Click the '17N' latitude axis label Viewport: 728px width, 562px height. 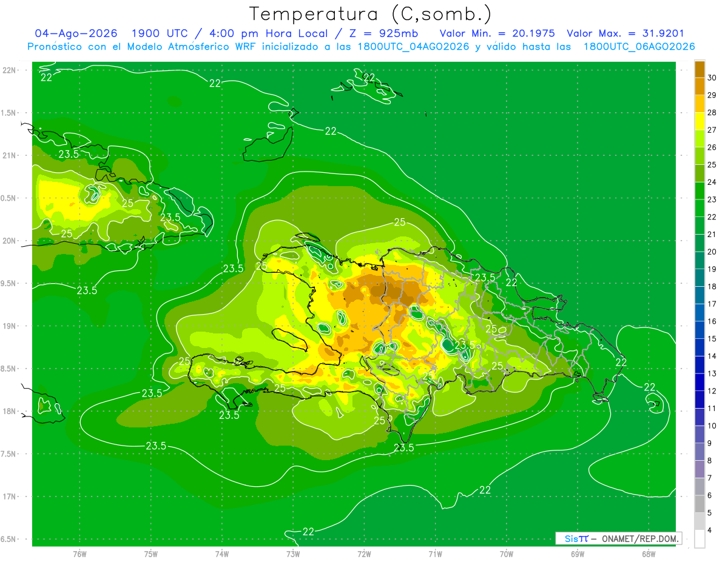[10, 497]
